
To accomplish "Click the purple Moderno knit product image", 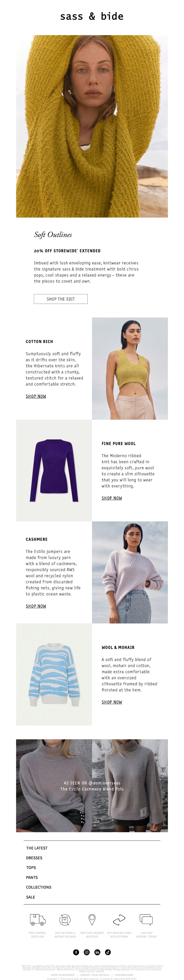I will (54, 471).
